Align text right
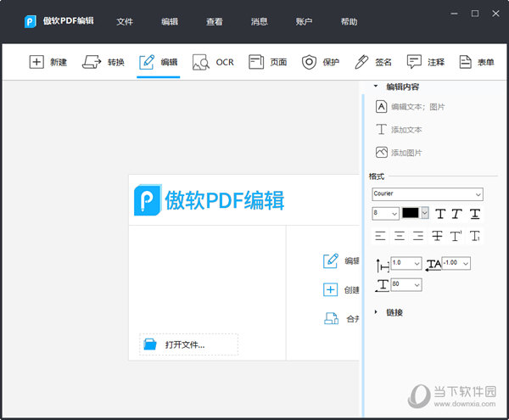This screenshot has height=420, width=509. tap(418, 236)
